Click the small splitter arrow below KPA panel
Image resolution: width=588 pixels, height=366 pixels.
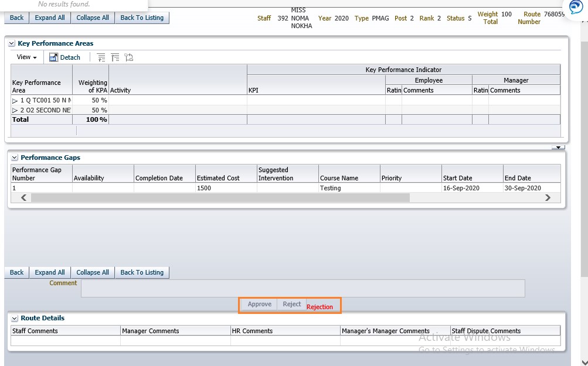(x=558, y=147)
